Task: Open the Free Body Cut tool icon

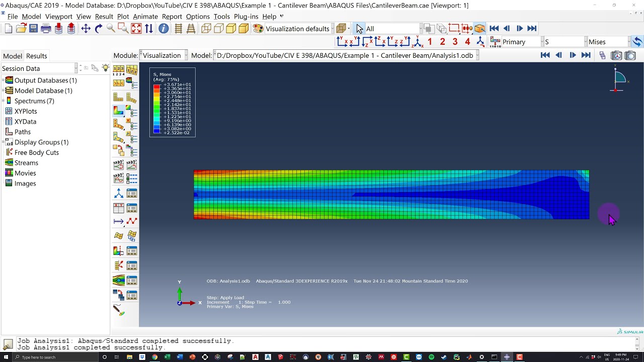Action: click(119, 265)
